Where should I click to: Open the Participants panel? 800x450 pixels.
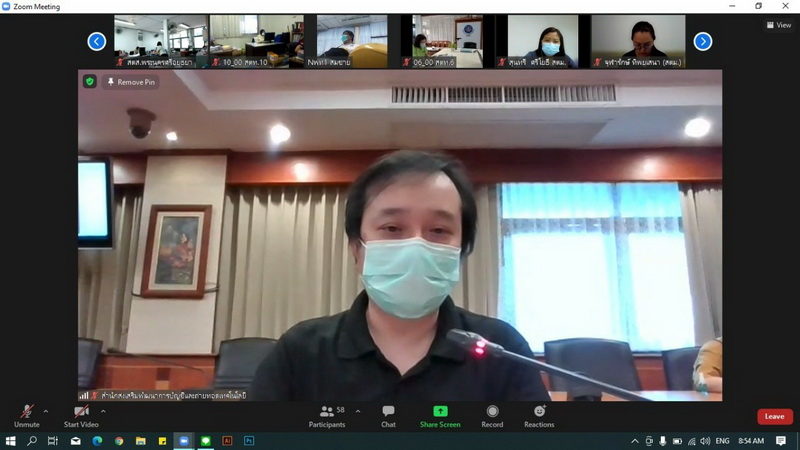(327, 416)
